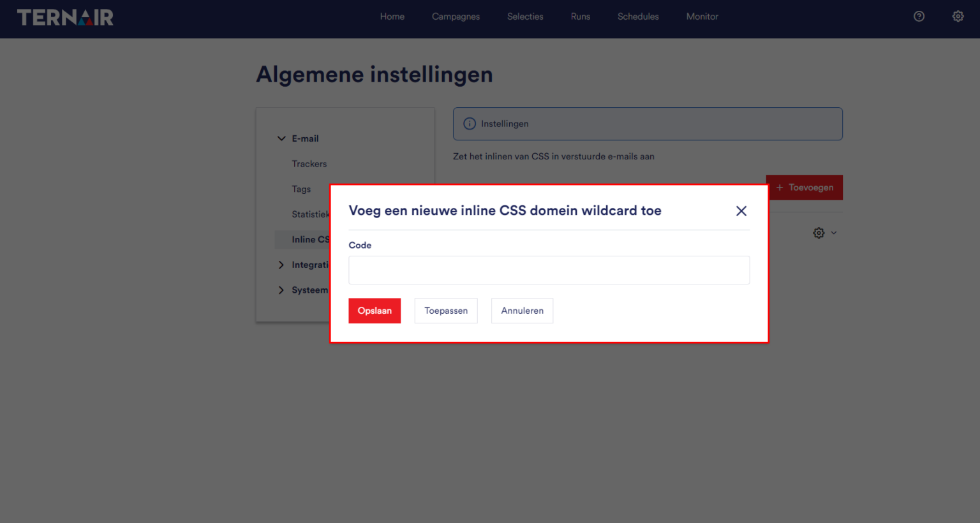Click the Algemene instellingen heading

point(375,75)
